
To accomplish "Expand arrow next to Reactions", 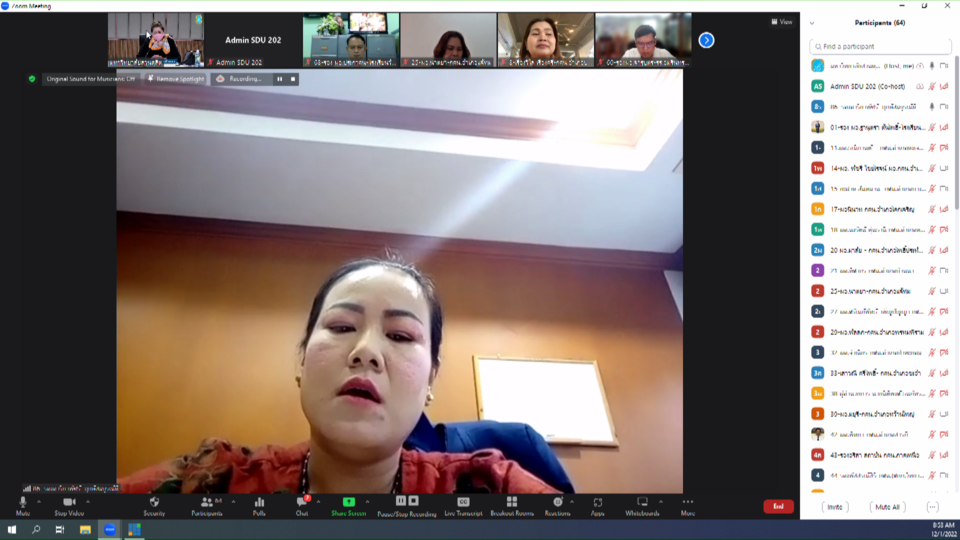I will pyautogui.click(x=572, y=502).
